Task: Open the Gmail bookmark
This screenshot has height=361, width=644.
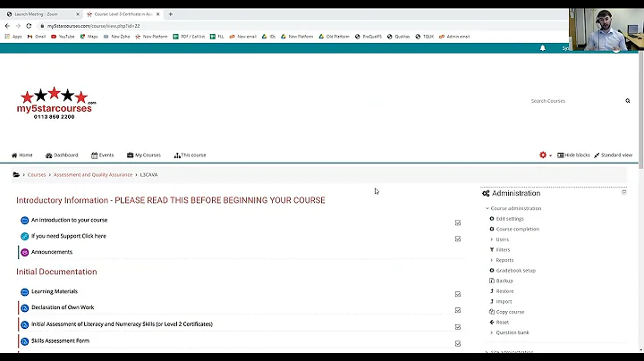Action: 37,37
